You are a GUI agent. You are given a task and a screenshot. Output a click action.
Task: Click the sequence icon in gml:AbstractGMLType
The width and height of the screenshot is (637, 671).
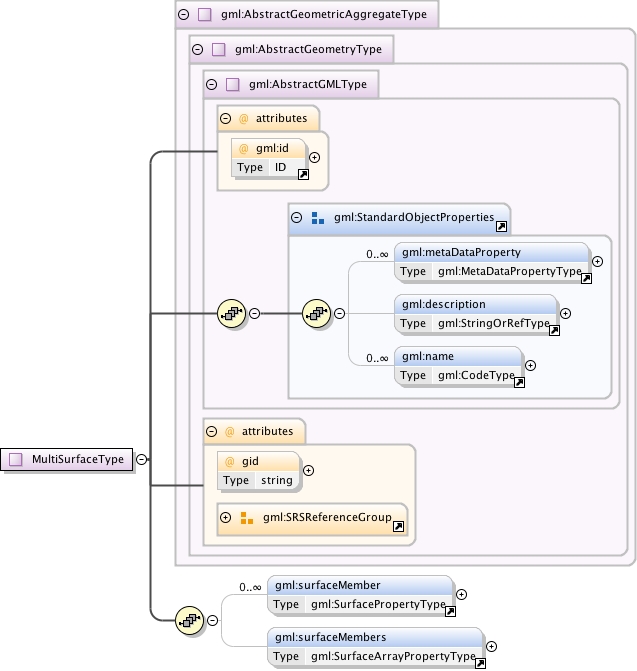tap(231, 314)
